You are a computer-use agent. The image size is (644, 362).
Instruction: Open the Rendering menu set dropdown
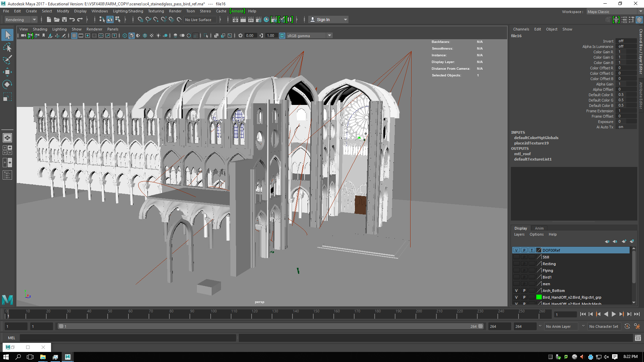pyautogui.click(x=21, y=20)
